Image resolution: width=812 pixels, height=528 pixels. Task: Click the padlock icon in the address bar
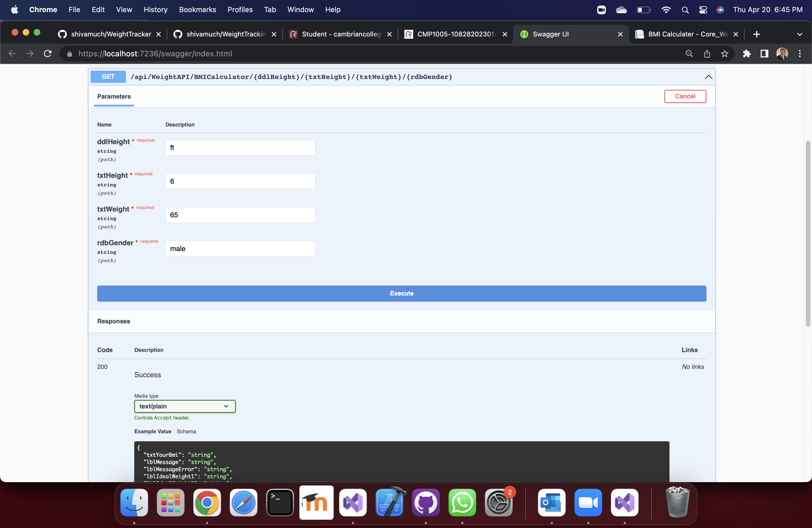point(69,54)
